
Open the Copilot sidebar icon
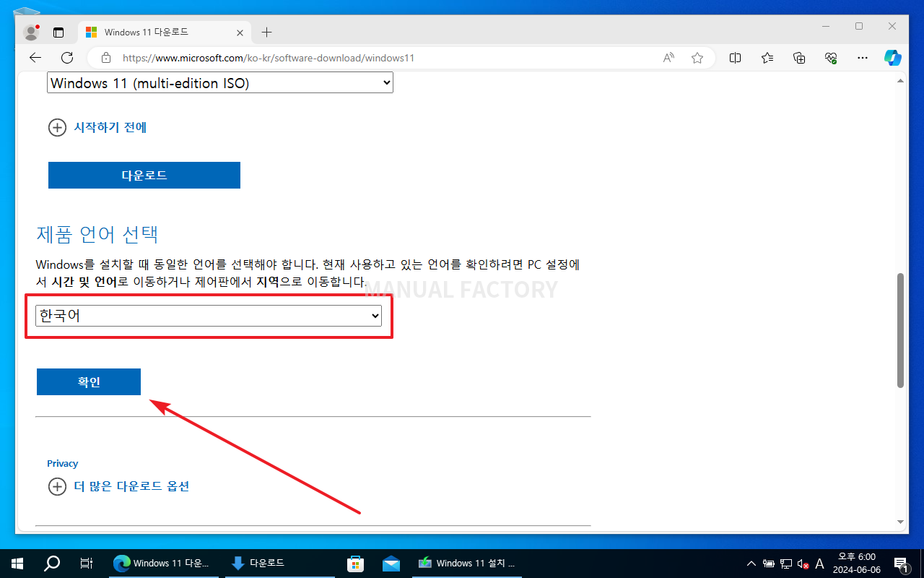tap(893, 58)
